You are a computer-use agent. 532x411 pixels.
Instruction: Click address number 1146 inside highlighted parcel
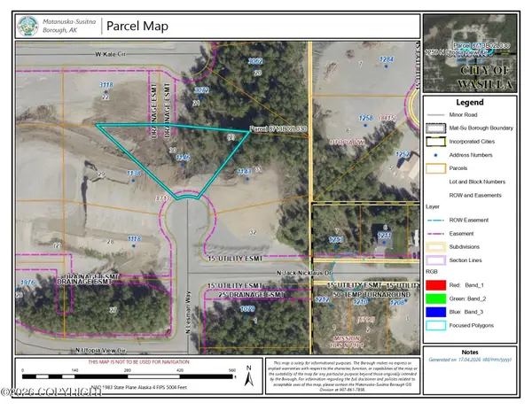coord(184,158)
